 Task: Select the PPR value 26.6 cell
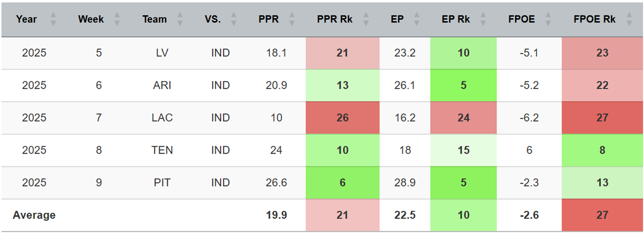point(276,182)
